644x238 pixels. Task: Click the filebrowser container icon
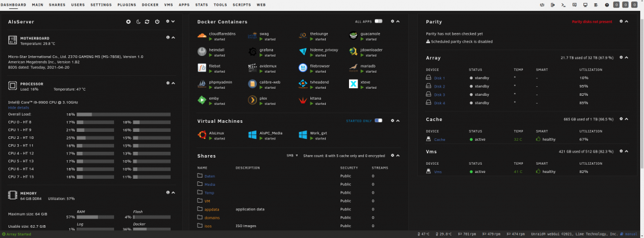(x=303, y=68)
